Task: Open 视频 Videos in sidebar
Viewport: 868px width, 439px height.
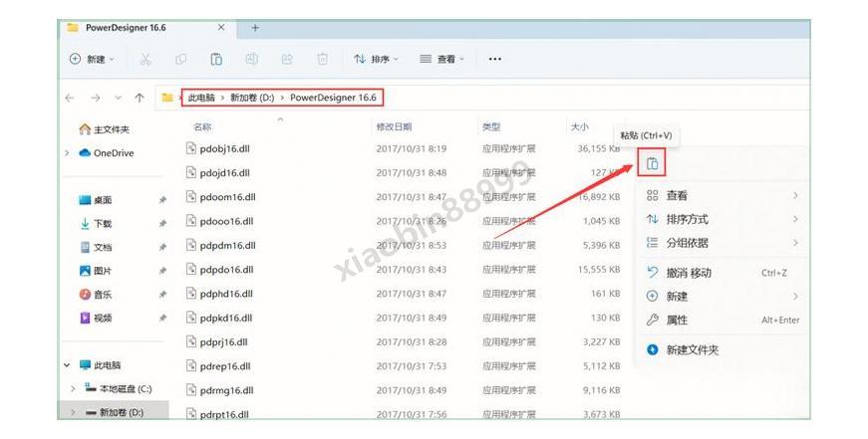Action: tap(96, 318)
